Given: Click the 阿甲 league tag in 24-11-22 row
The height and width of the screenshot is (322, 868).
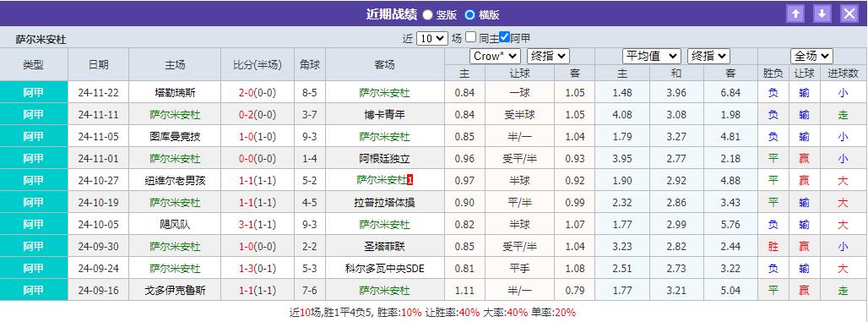Looking at the screenshot, I should tap(34, 93).
